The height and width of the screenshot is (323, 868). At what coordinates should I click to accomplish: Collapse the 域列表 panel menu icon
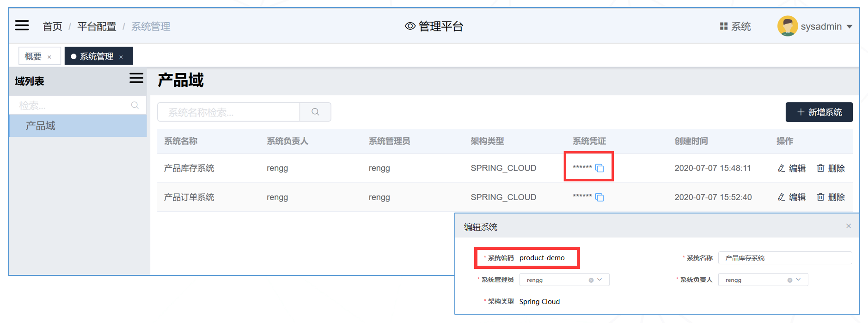[x=136, y=79]
